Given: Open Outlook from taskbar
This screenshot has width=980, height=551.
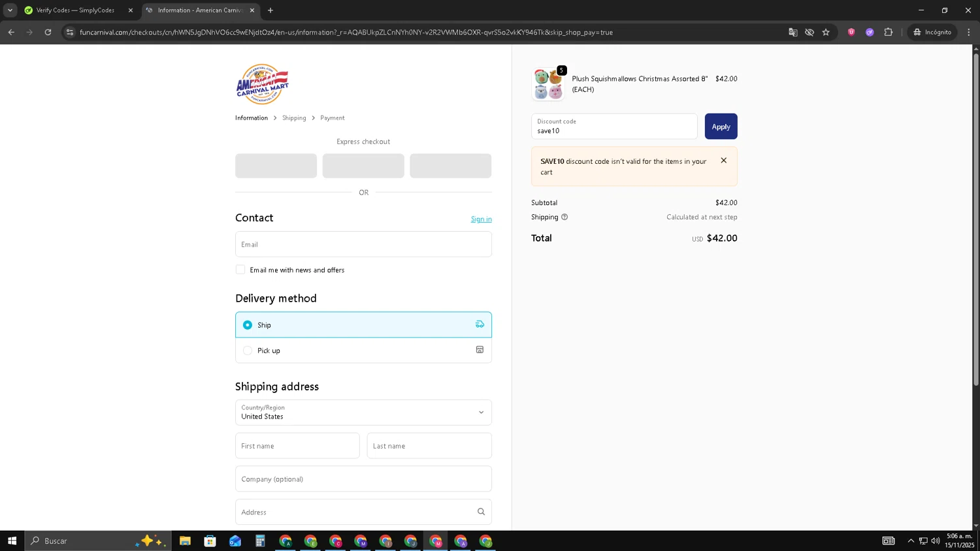Looking at the screenshot, I should click(x=235, y=541).
